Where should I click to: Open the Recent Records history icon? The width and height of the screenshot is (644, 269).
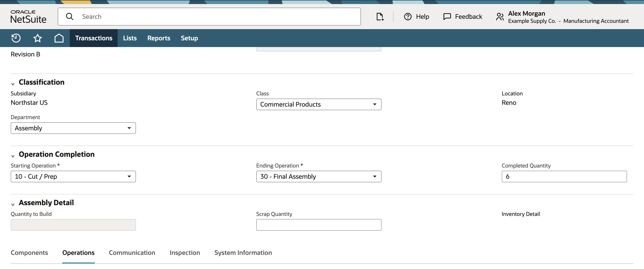pos(16,38)
